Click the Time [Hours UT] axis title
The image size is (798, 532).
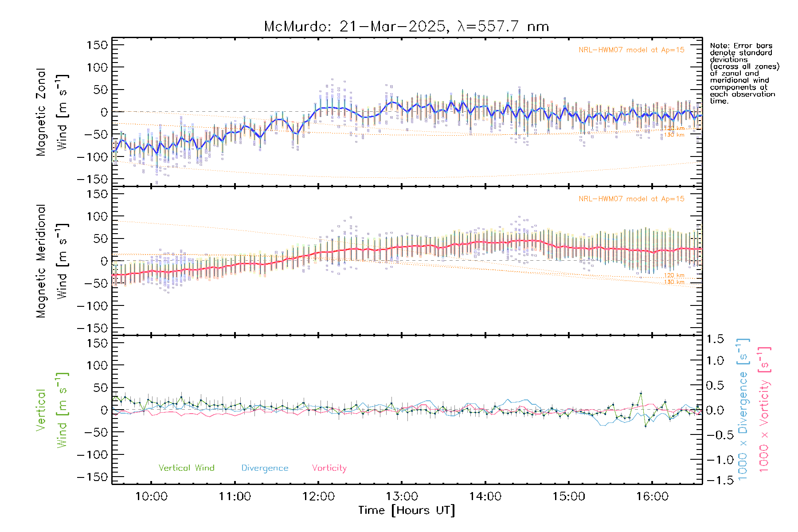point(407,511)
